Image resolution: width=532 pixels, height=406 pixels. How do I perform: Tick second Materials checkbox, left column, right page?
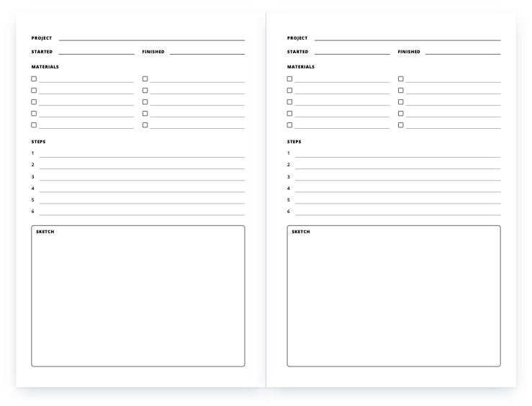click(289, 90)
